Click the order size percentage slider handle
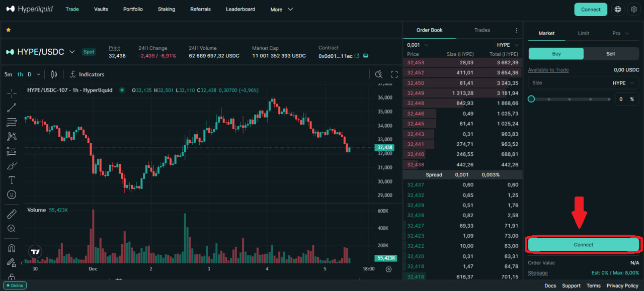Viewport: 644px width, 291px height. click(531, 99)
